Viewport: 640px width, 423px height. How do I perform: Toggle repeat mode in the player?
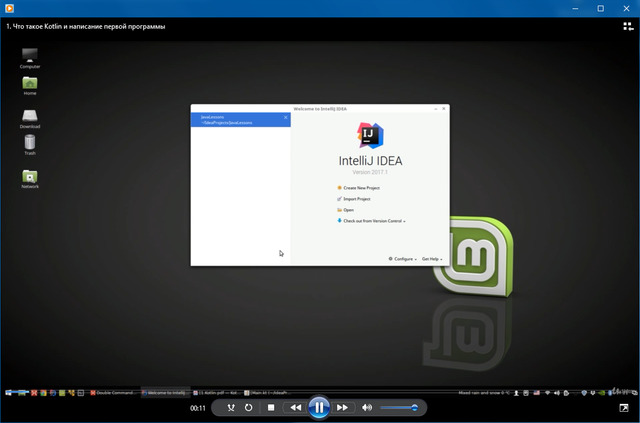pyautogui.click(x=249, y=408)
